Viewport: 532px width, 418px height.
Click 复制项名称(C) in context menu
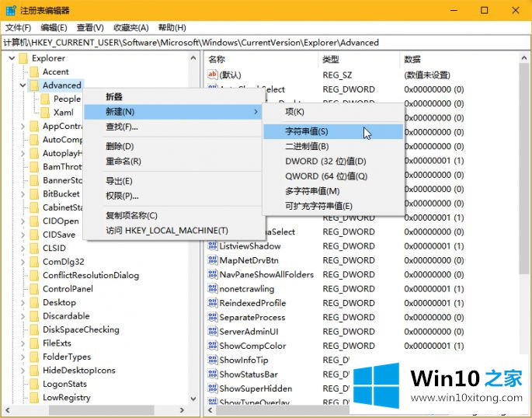[173, 215]
